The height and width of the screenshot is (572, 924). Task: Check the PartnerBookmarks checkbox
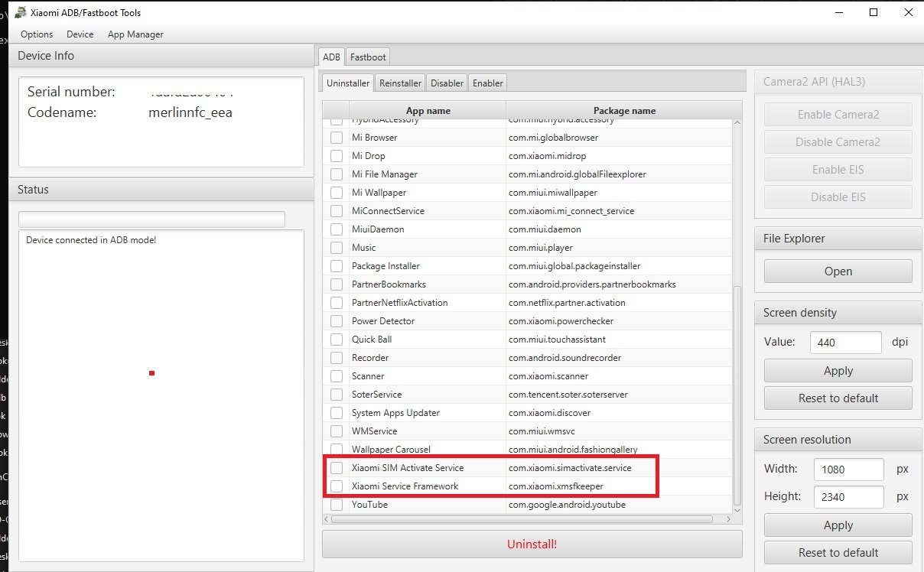coord(337,284)
